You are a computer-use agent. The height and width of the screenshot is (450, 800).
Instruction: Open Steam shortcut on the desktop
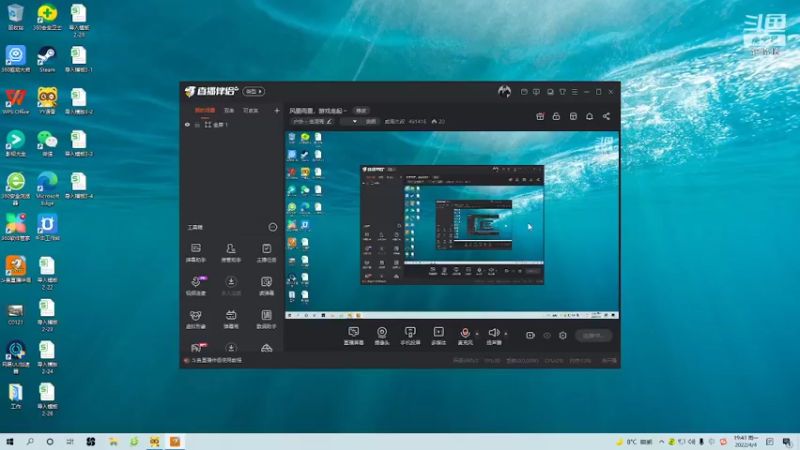[47, 59]
